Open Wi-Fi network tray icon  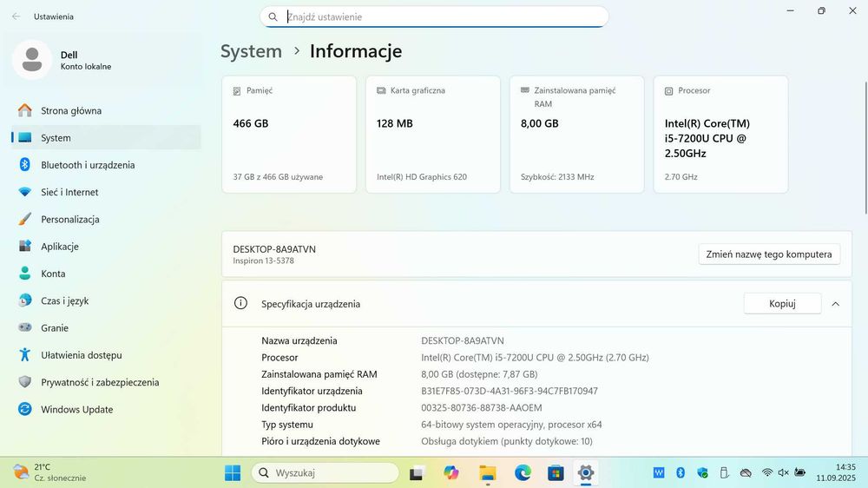[x=767, y=472]
